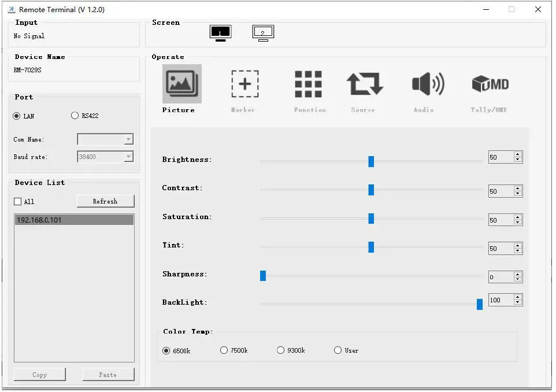Image resolution: width=556 pixels, height=392 pixels.
Task: Select device 192.168.0.101 in list
Action: [74, 220]
